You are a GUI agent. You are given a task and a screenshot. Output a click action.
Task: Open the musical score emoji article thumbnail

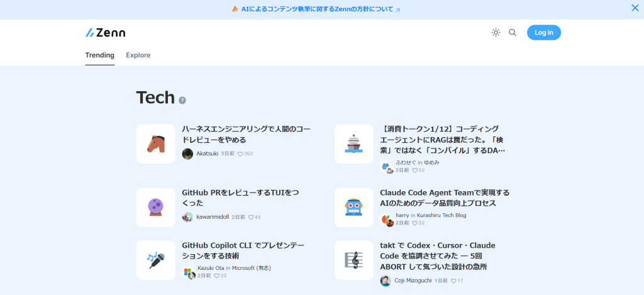pyautogui.click(x=354, y=260)
